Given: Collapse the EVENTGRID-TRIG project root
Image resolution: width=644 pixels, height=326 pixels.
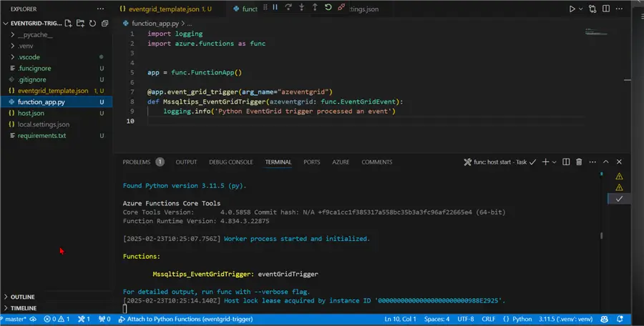Looking at the screenshot, I should pos(32,24).
